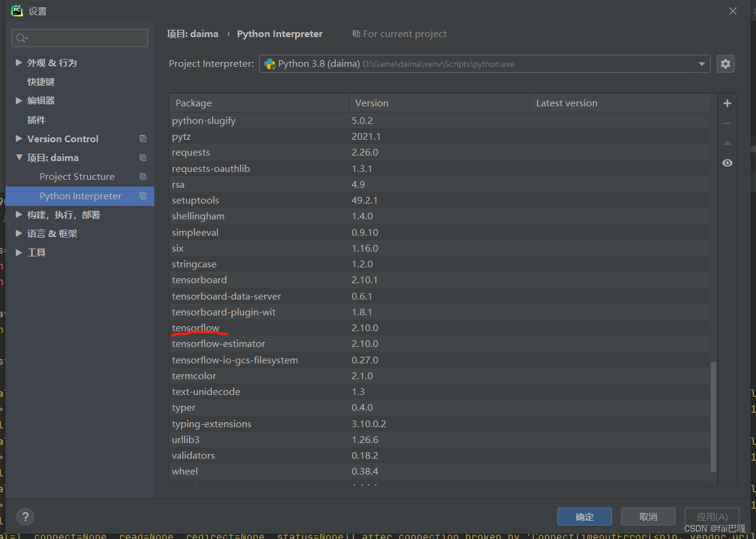Click inside the settings search field

coord(80,38)
